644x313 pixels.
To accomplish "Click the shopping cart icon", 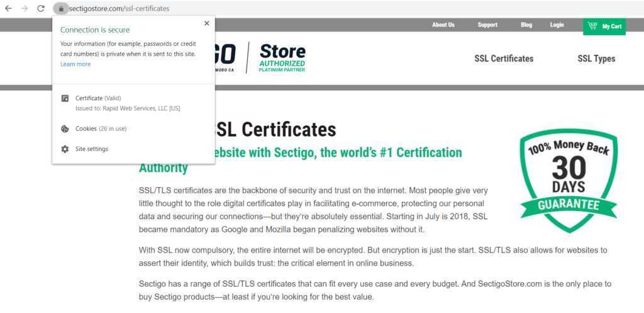I will (592, 26).
